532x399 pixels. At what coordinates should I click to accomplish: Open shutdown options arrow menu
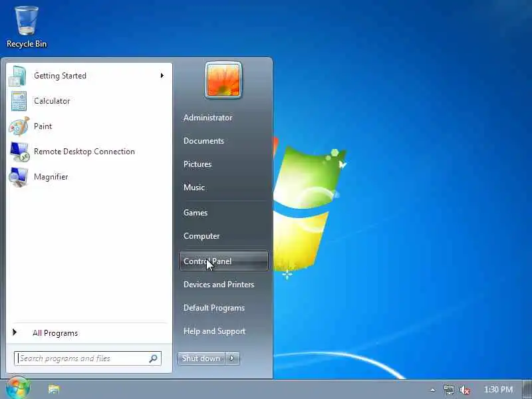tap(232, 358)
